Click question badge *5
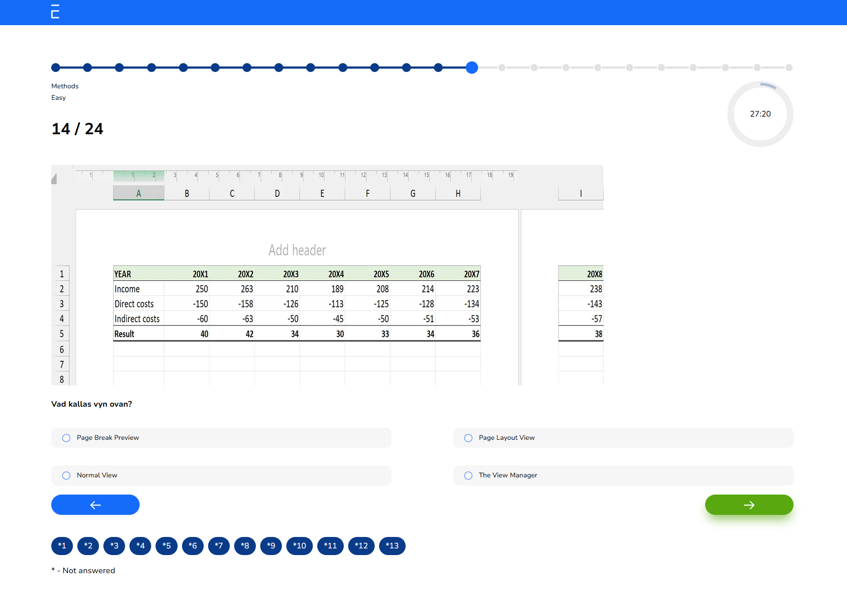The image size is (847, 616). pyautogui.click(x=167, y=546)
